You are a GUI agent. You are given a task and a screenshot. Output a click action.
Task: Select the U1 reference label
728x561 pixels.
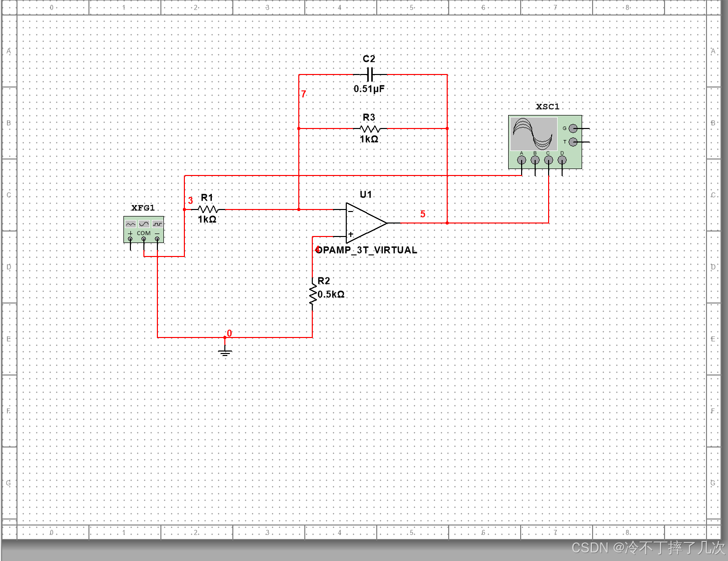366,194
